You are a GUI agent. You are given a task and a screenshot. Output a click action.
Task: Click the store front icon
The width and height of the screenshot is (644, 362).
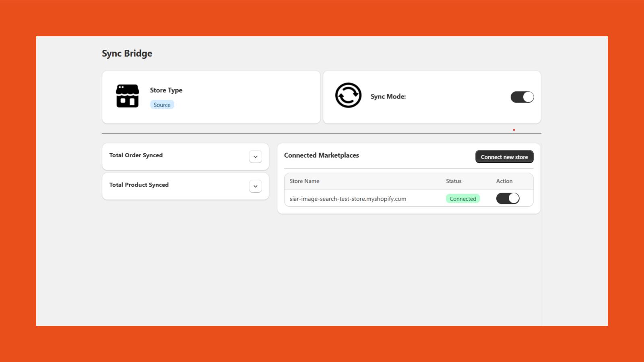(x=127, y=96)
